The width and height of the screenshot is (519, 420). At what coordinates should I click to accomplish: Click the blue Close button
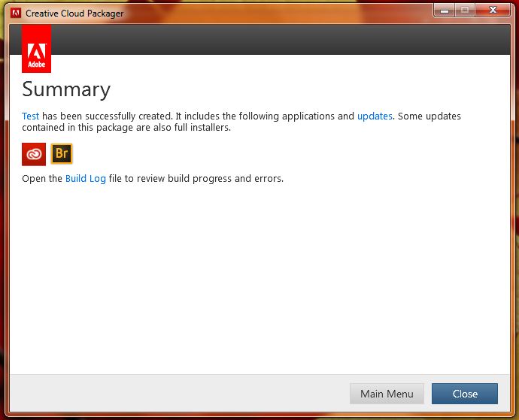pyautogui.click(x=465, y=394)
